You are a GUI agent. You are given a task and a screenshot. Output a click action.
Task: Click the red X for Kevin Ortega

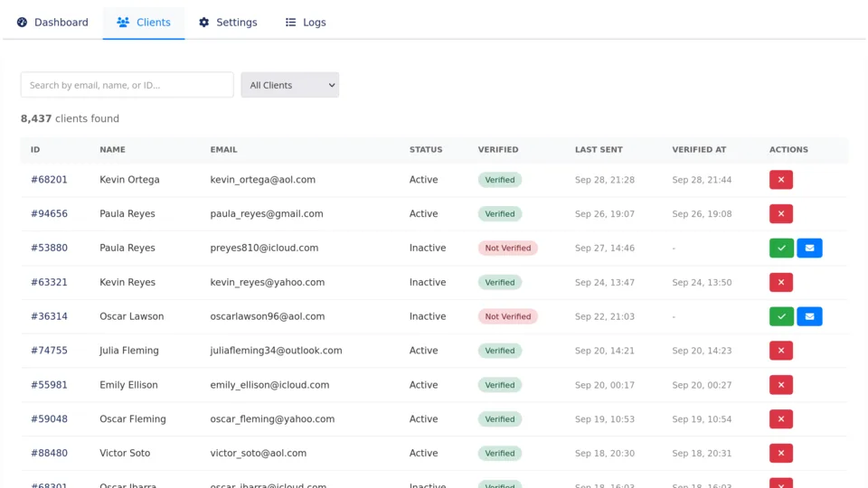[780, 180]
